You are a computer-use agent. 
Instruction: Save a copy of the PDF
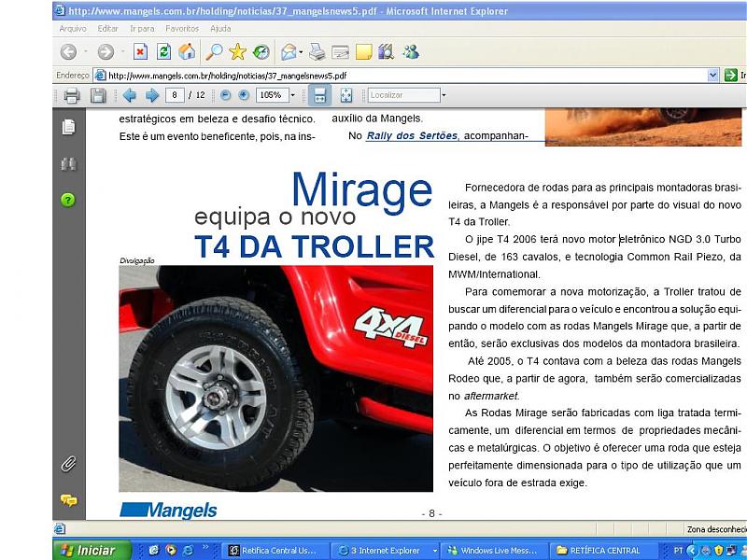coord(98,96)
